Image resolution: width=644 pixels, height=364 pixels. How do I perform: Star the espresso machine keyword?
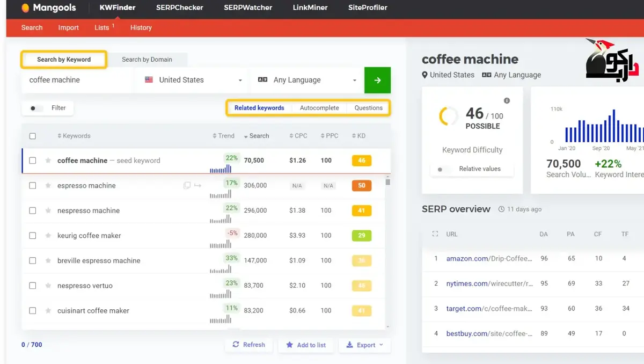point(48,186)
